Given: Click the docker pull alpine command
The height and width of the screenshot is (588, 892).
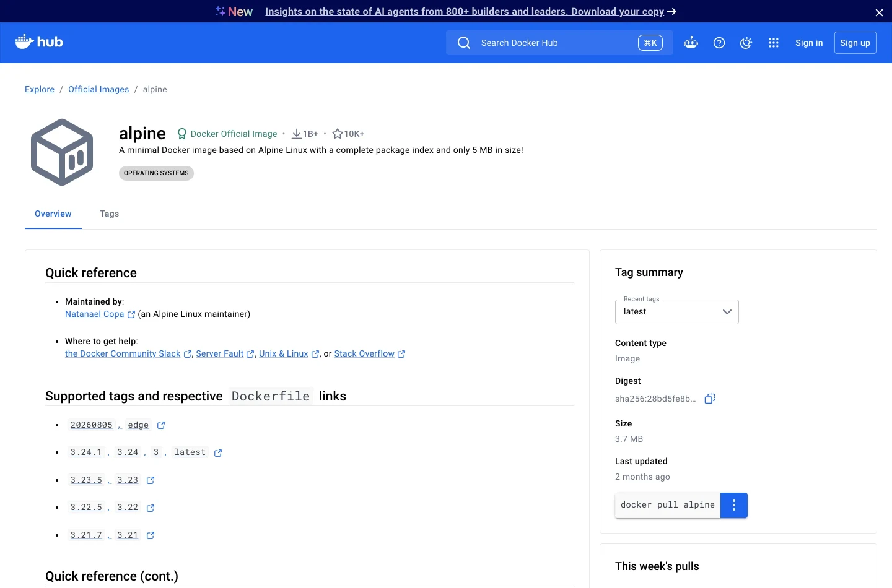Looking at the screenshot, I should [668, 505].
